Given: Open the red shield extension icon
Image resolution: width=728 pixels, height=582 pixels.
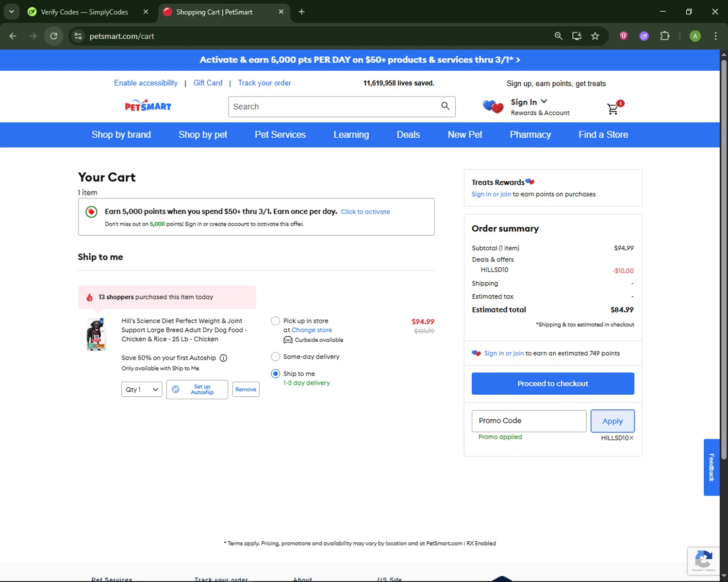Looking at the screenshot, I should [624, 36].
